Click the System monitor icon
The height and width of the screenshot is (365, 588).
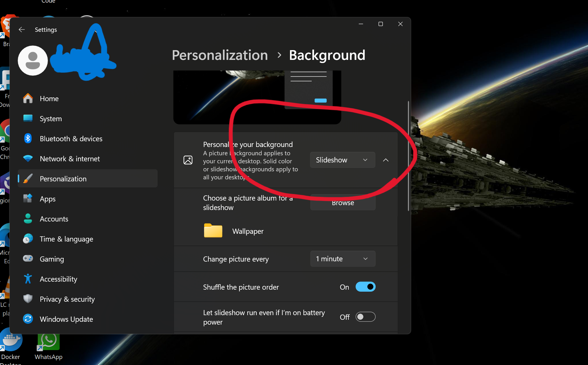click(28, 119)
